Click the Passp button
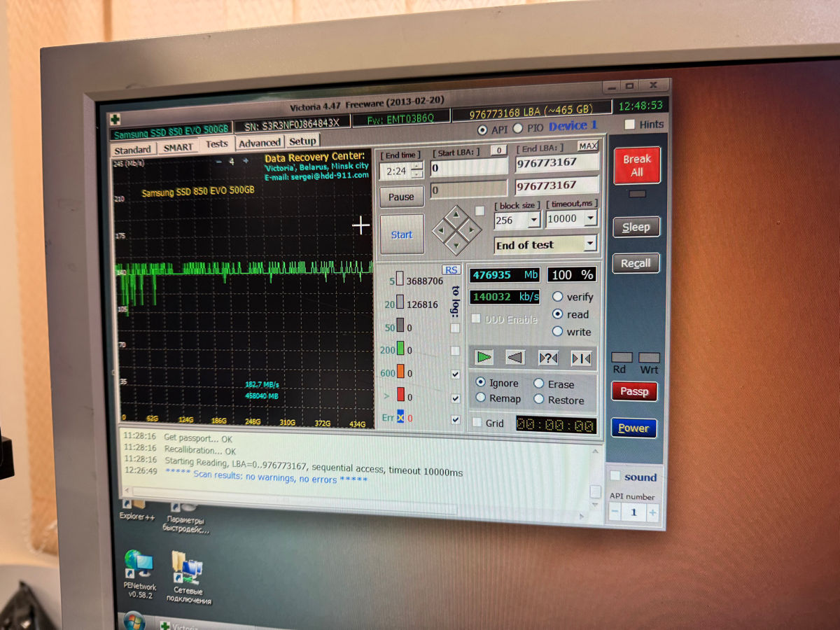 (x=634, y=391)
